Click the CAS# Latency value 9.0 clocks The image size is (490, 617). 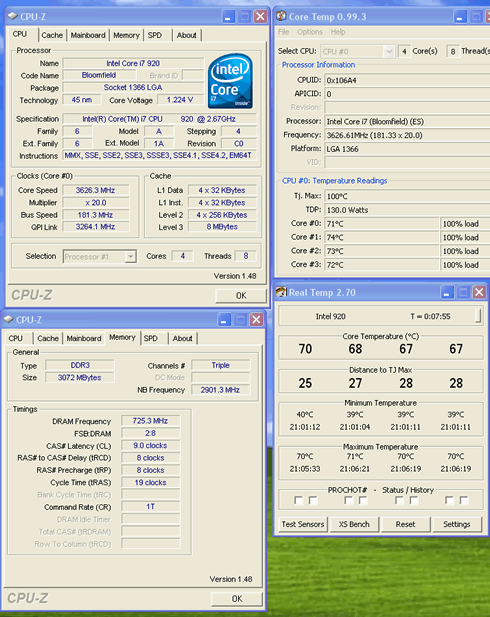click(150, 445)
